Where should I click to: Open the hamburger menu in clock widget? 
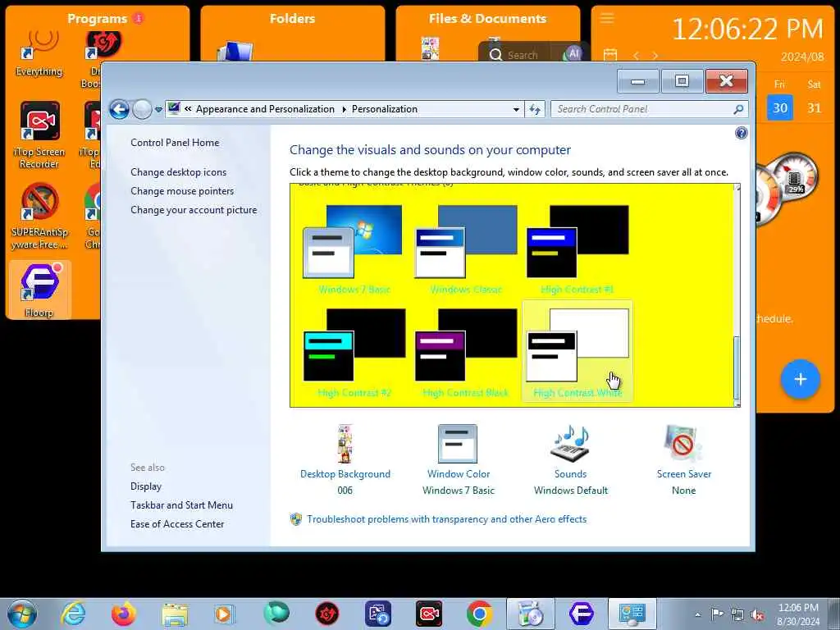click(607, 19)
